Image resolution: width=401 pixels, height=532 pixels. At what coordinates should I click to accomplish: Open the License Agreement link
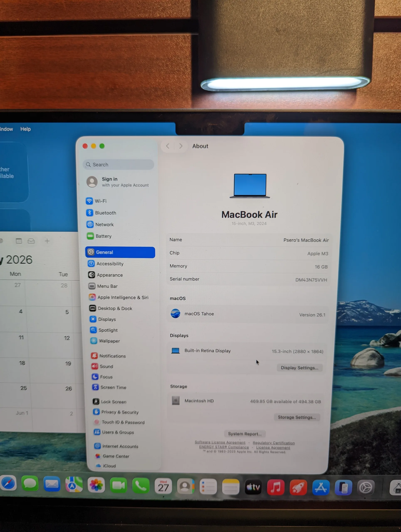tap(273, 447)
